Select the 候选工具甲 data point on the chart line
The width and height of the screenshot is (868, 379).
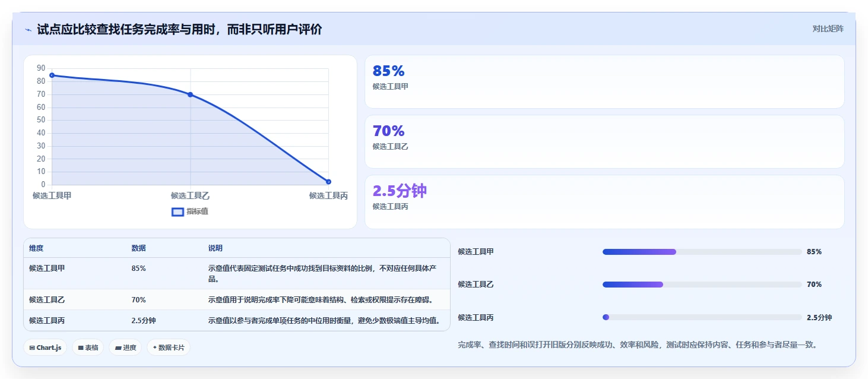52,75
